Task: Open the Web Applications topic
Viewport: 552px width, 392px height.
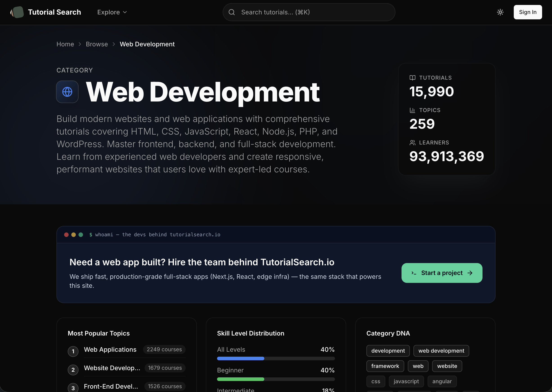Action: click(110, 349)
